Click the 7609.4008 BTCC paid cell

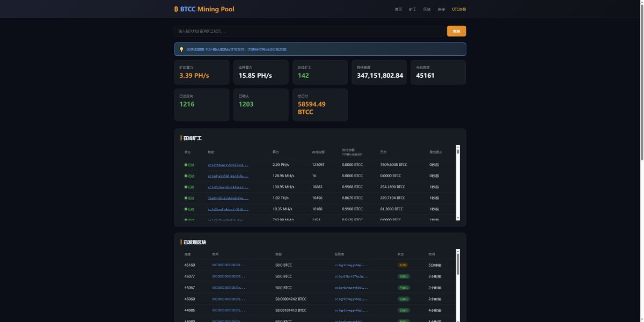click(393, 165)
